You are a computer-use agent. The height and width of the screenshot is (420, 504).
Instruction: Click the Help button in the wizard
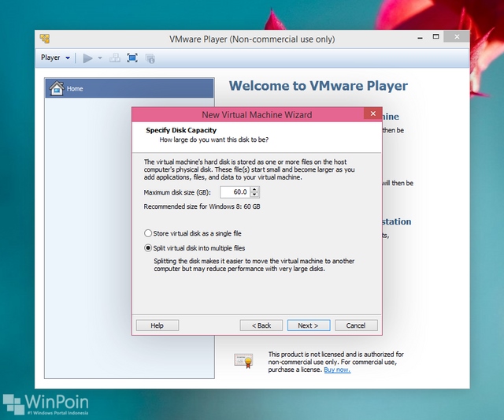(157, 325)
